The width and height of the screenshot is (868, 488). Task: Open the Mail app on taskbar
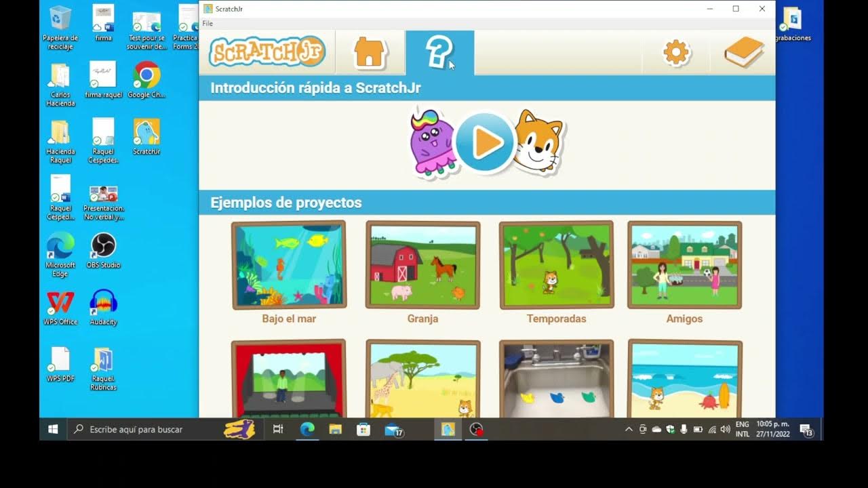(x=393, y=429)
